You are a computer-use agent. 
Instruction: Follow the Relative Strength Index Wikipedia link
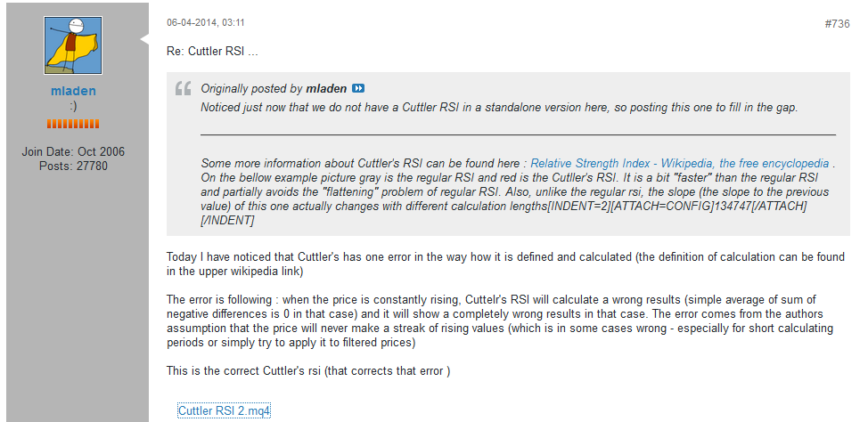(680, 164)
